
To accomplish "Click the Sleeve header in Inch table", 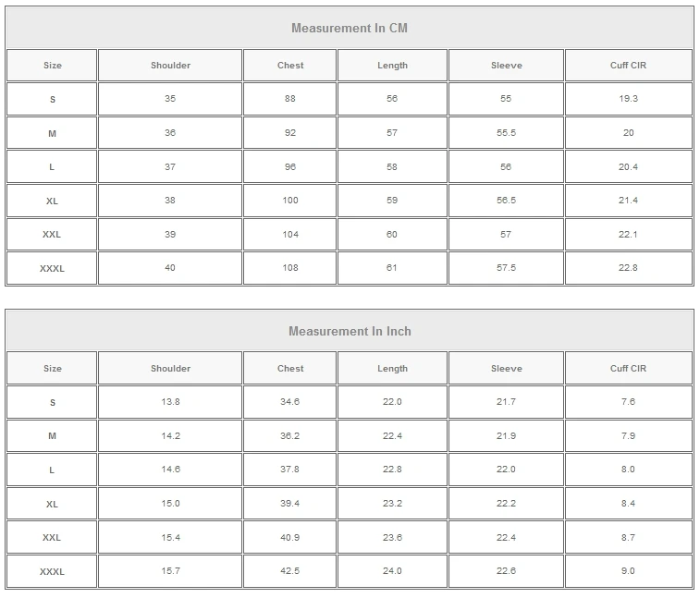I will pos(506,369).
